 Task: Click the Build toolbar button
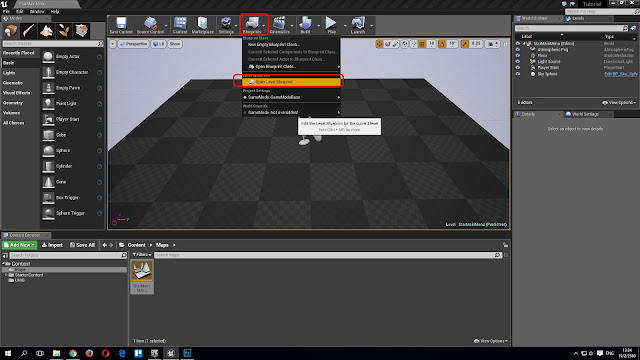(305, 25)
